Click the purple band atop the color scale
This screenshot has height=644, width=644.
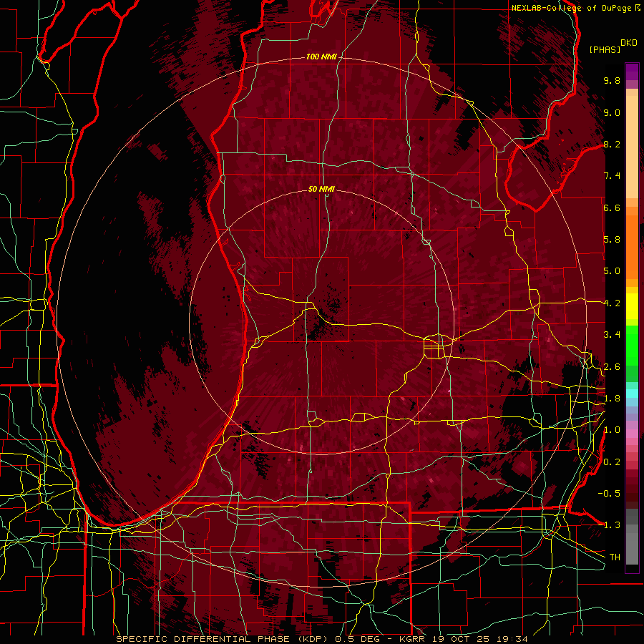632,72
